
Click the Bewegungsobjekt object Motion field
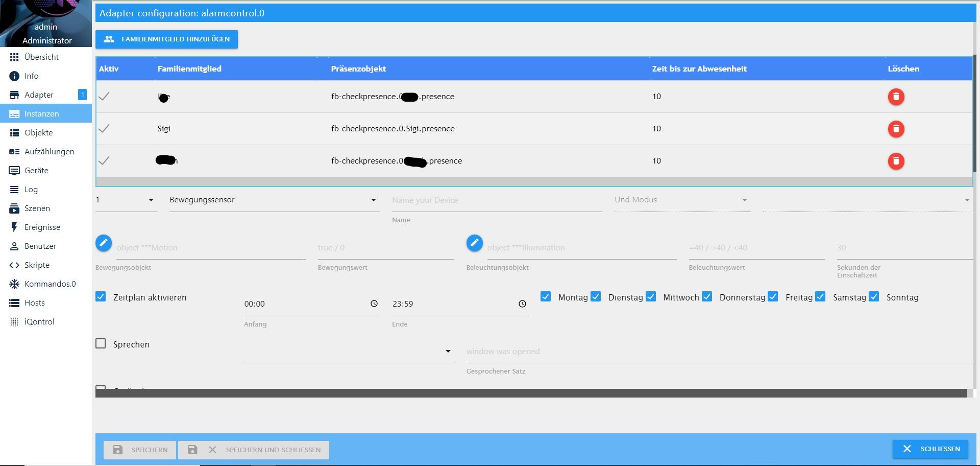coord(210,248)
